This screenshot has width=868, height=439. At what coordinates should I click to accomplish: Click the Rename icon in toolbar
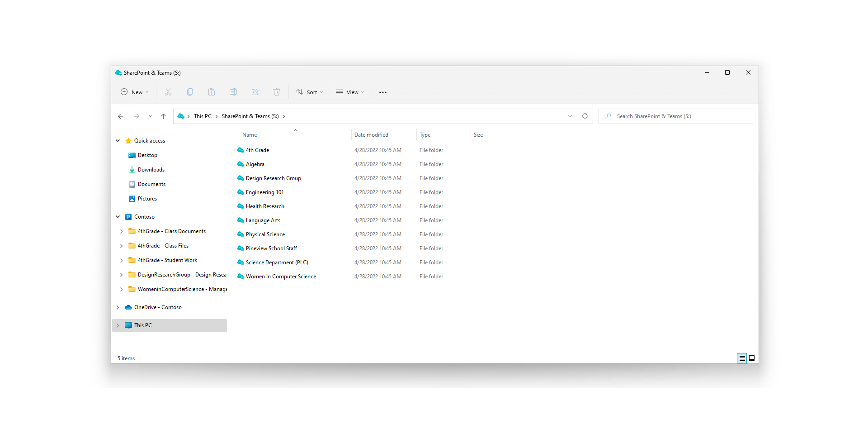[x=233, y=92]
